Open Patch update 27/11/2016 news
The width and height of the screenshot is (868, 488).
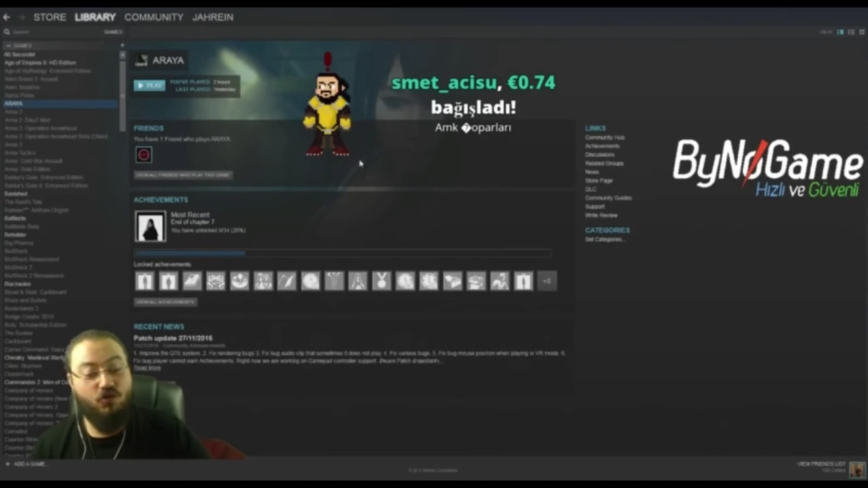(x=173, y=338)
